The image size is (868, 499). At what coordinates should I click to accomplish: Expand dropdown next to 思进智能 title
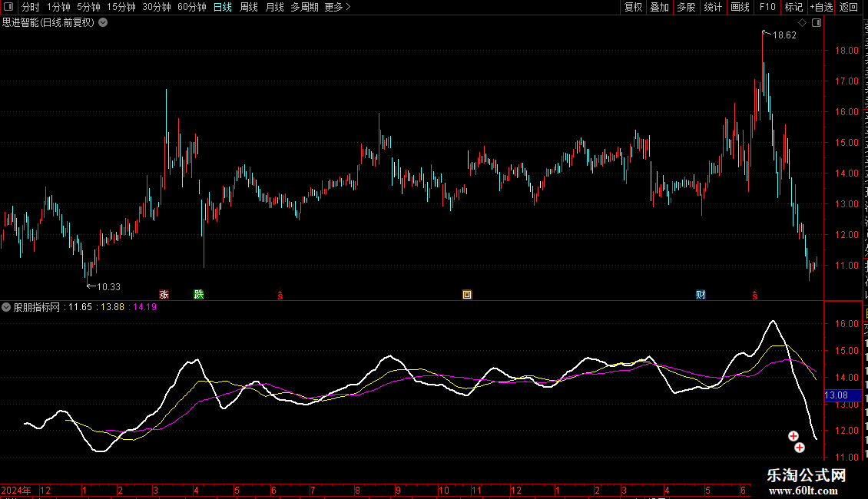coord(103,23)
